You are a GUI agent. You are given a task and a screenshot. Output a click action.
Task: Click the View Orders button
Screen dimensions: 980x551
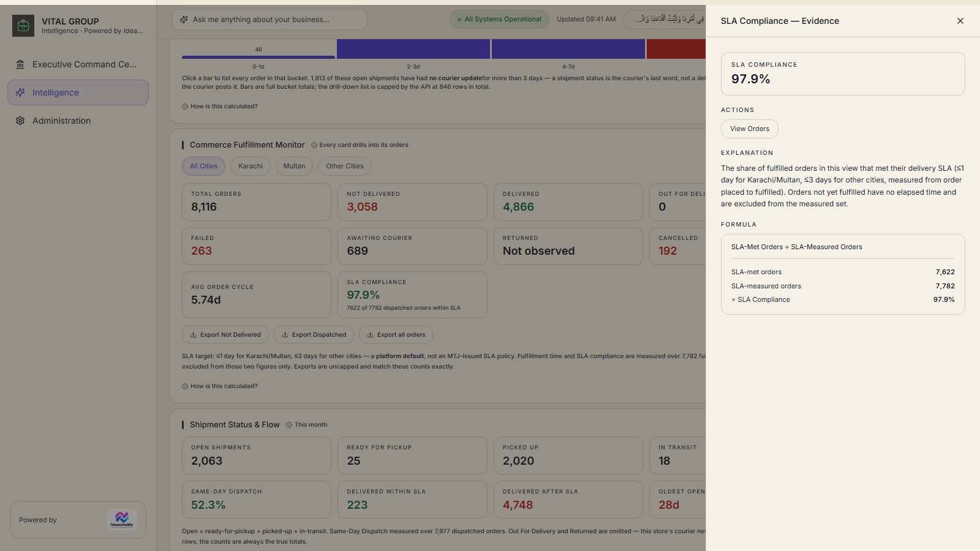pyautogui.click(x=750, y=129)
